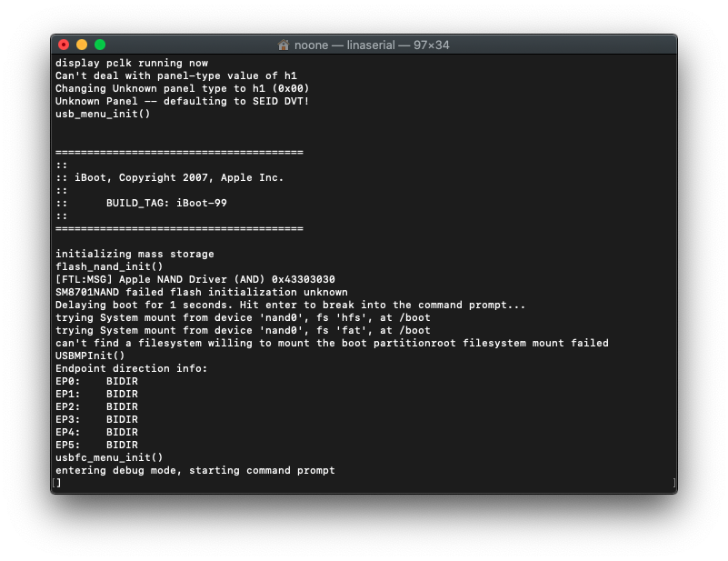Click the line "Can't deal with panel-type value of h1"

pos(176,75)
